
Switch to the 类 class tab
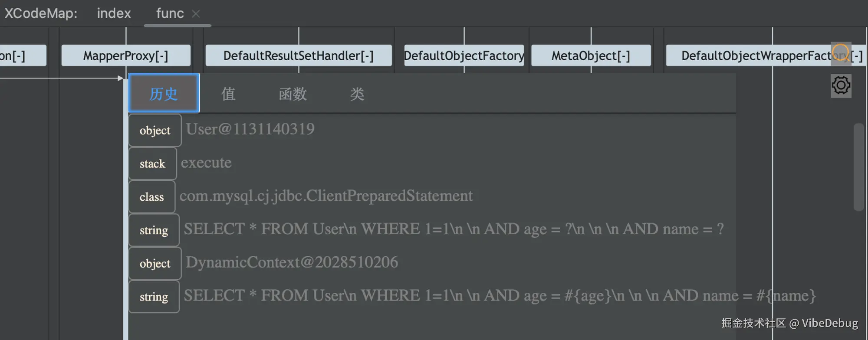(x=357, y=94)
